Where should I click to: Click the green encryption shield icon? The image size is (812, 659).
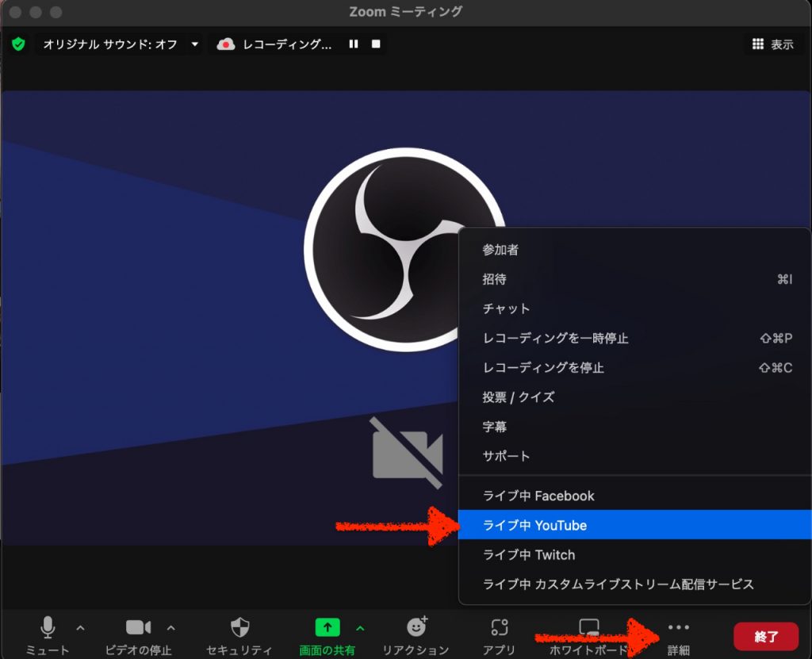pyautogui.click(x=18, y=44)
